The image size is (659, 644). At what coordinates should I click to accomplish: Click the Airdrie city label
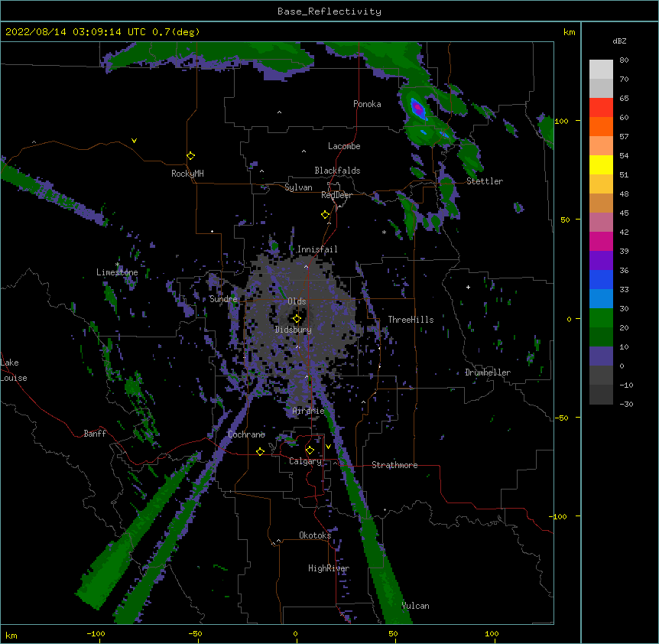pyautogui.click(x=309, y=411)
